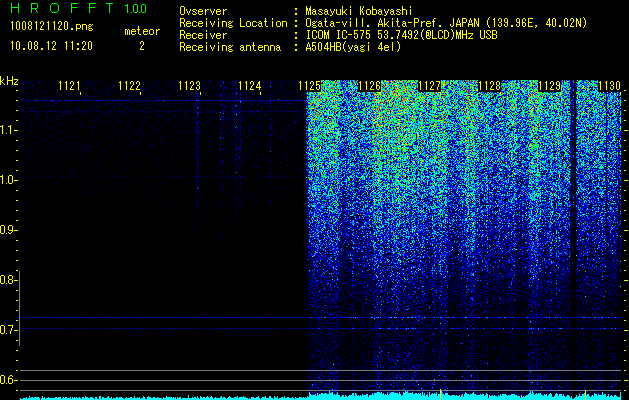Click the Receiving antenna label
629x400 pixels.
click(x=230, y=47)
